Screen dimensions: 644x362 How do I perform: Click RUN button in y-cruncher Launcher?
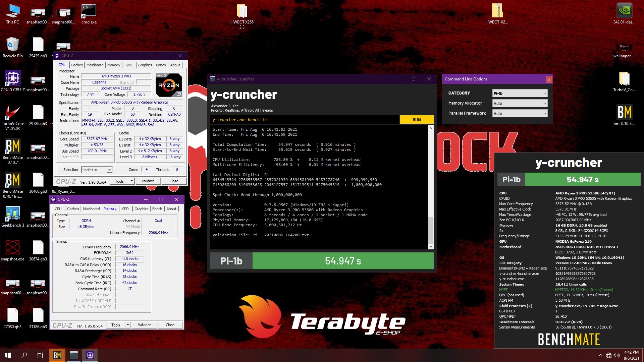point(417,120)
